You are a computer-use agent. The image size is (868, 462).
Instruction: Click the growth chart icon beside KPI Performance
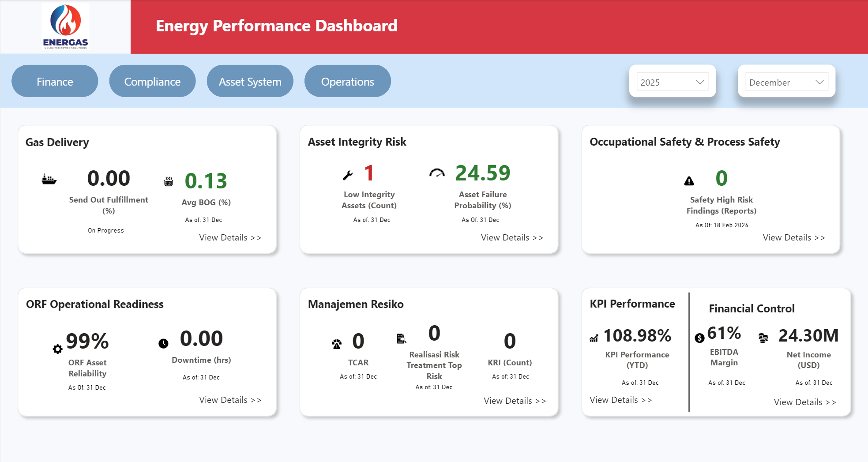594,338
